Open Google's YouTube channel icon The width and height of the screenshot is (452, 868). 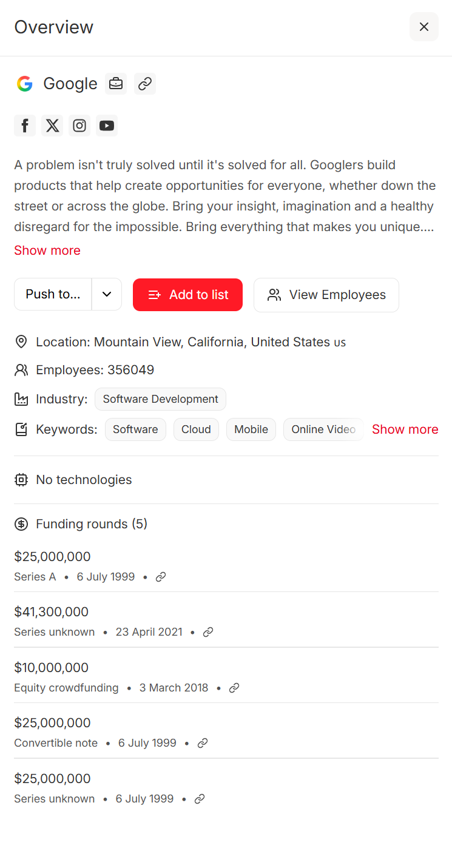tap(107, 126)
